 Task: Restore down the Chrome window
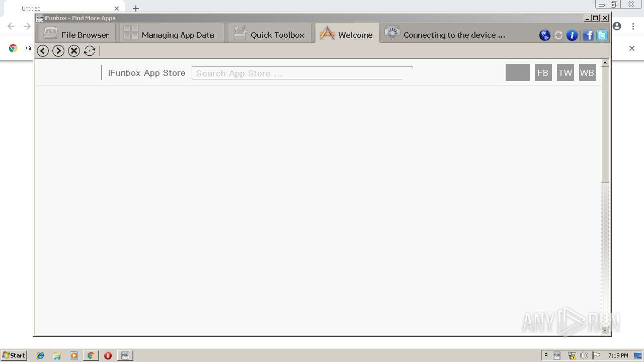point(614,4)
